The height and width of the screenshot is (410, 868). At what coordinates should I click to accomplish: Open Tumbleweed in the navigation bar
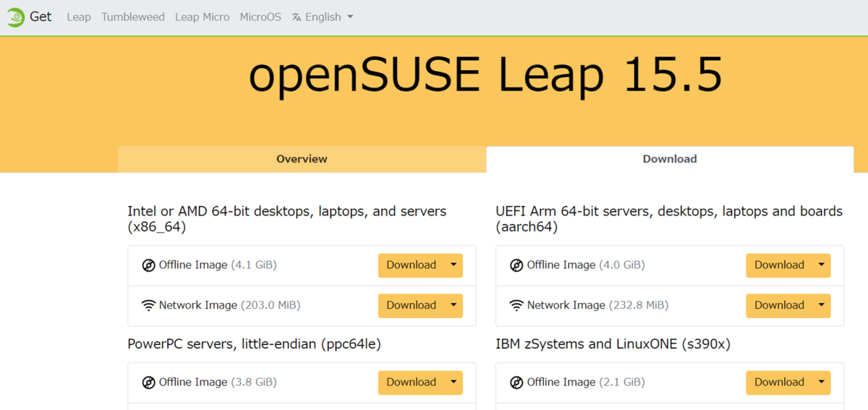click(133, 17)
